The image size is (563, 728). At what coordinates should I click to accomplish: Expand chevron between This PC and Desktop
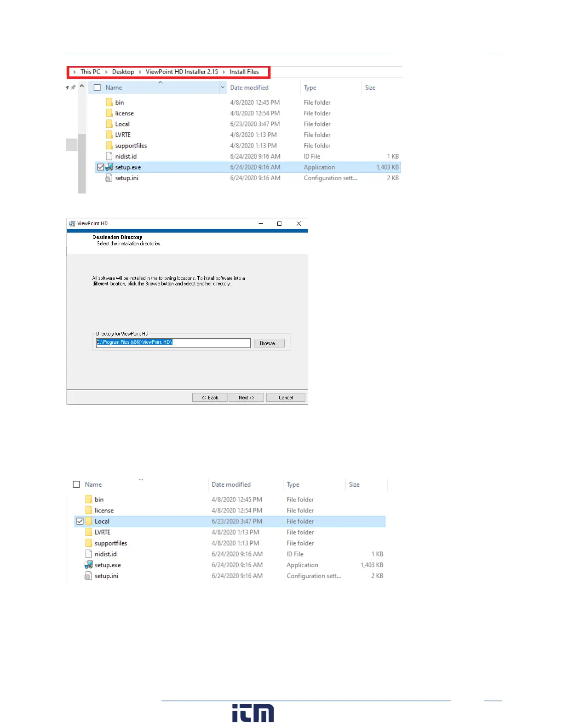point(106,72)
